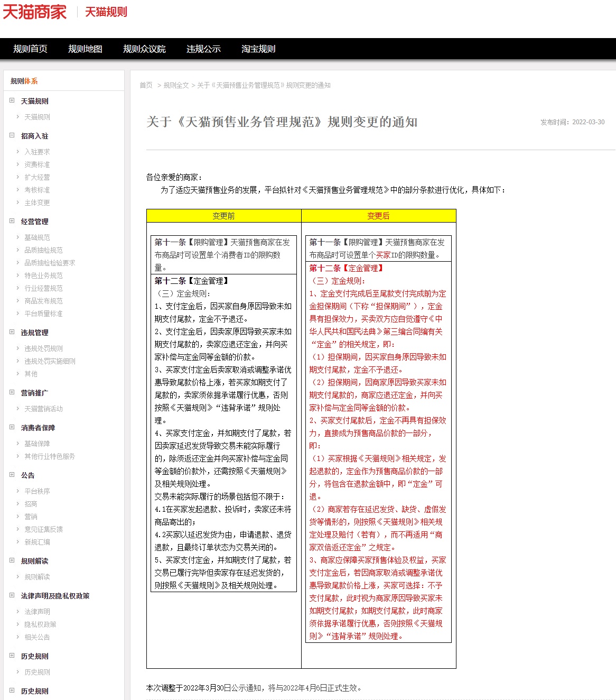Image resolution: width=616 pixels, height=700 pixels.
Task: Open 隐私权政策 sidebar item
Action: point(40,624)
